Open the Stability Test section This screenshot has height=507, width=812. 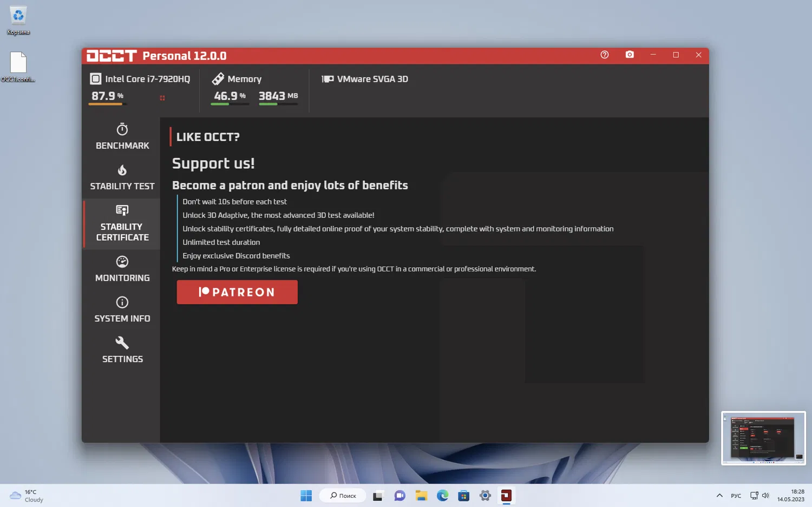point(122,177)
